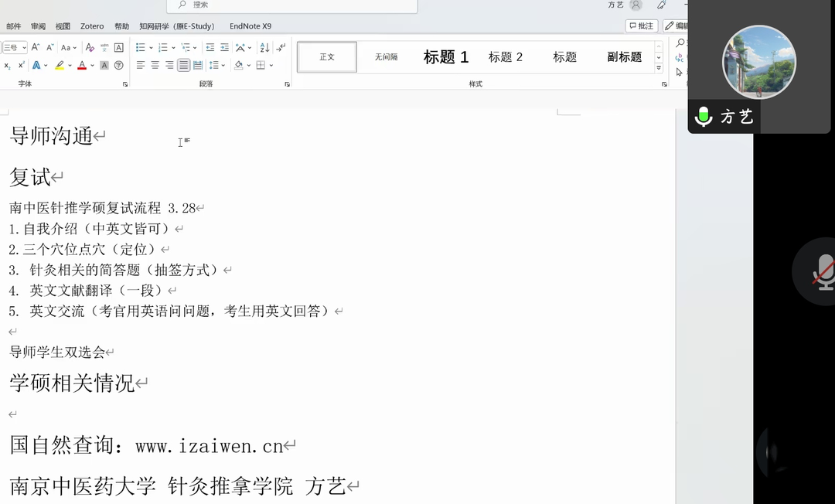Align text left
The height and width of the screenshot is (504, 835).
pyautogui.click(x=141, y=65)
